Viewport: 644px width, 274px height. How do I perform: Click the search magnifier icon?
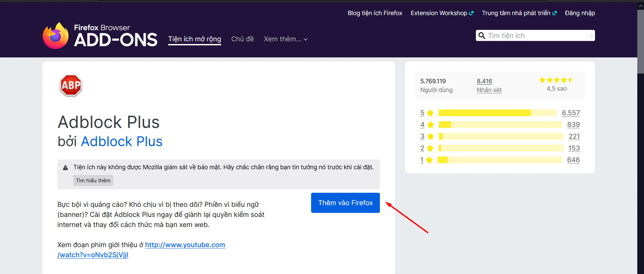click(x=482, y=36)
